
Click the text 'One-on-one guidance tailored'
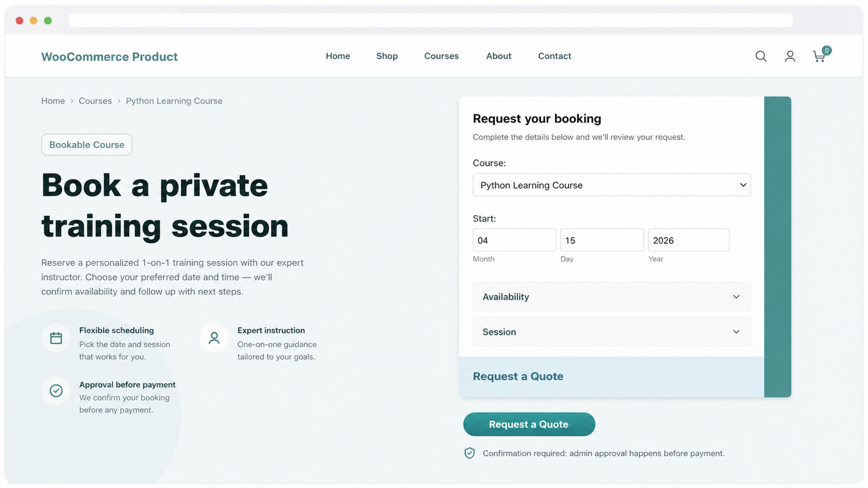(277, 350)
